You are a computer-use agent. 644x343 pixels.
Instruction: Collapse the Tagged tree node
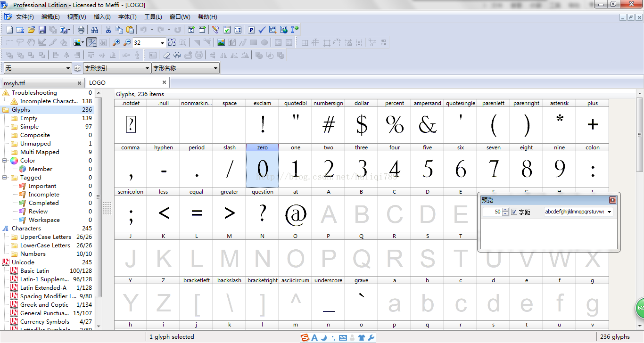[x=5, y=178]
